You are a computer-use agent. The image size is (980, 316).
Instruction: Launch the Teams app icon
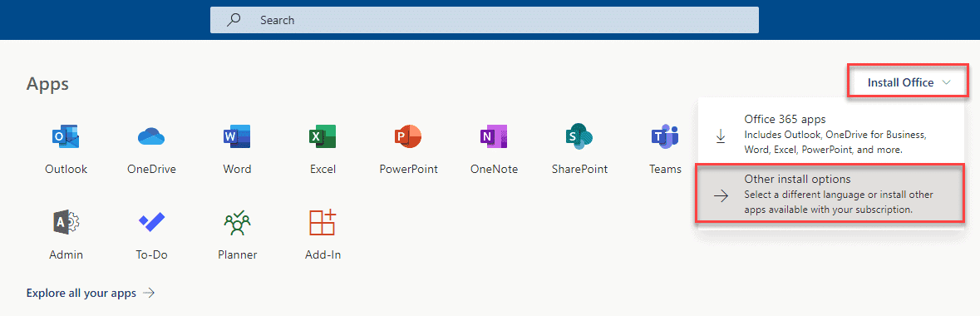[665, 136]
